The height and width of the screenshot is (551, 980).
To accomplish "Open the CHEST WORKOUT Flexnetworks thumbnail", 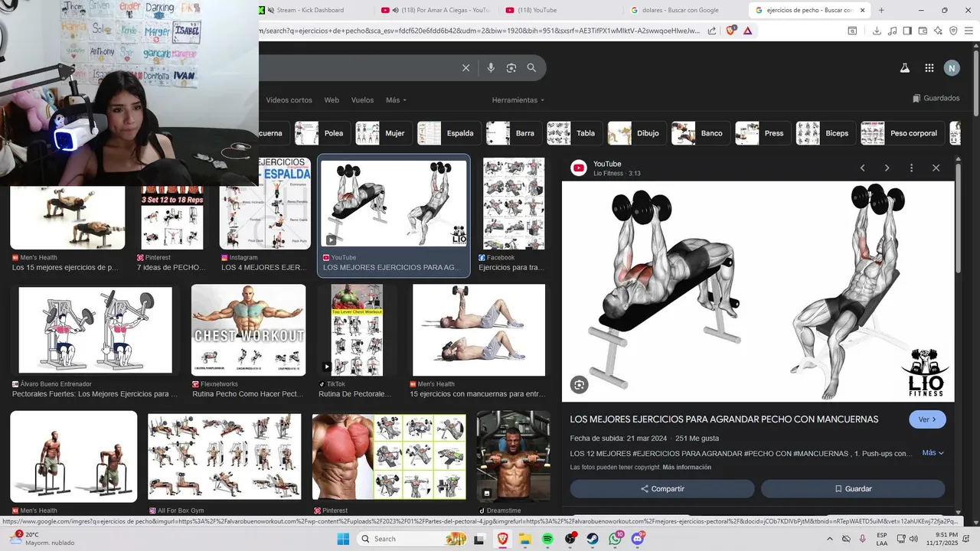I will point(248,329).
